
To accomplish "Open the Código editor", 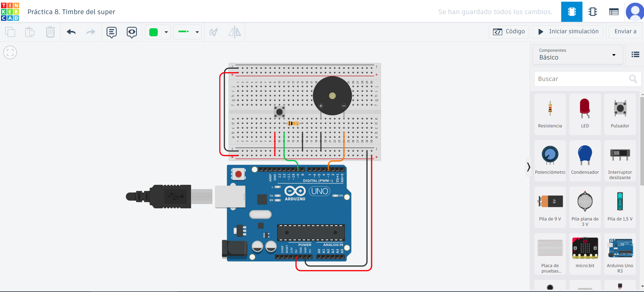I will point(509,32).
